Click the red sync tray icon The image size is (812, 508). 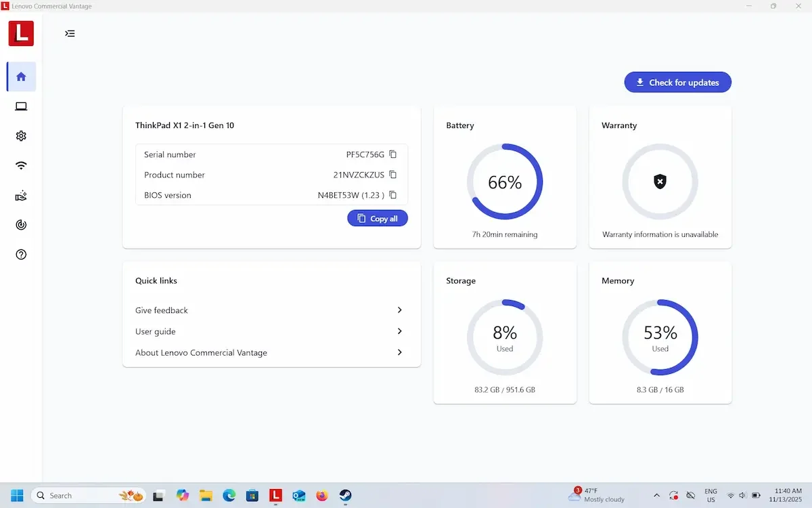[x=674, y=495]
